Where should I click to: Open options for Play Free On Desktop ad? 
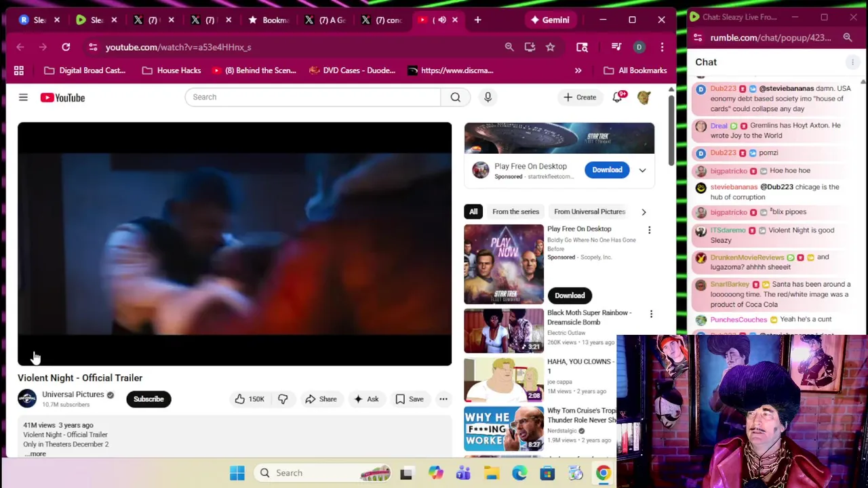click(x=649, y=230)
